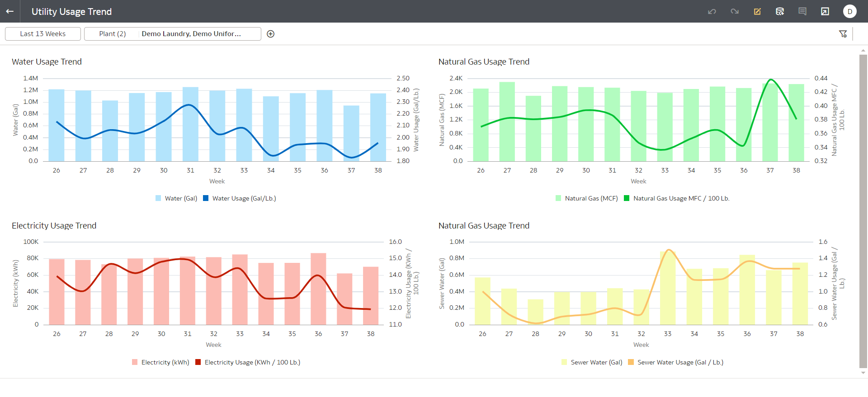Toggle the Water (Gal) legend series
Image resolution: width=868 pixels, height=397 pixels.
click(x=176, y=198)
